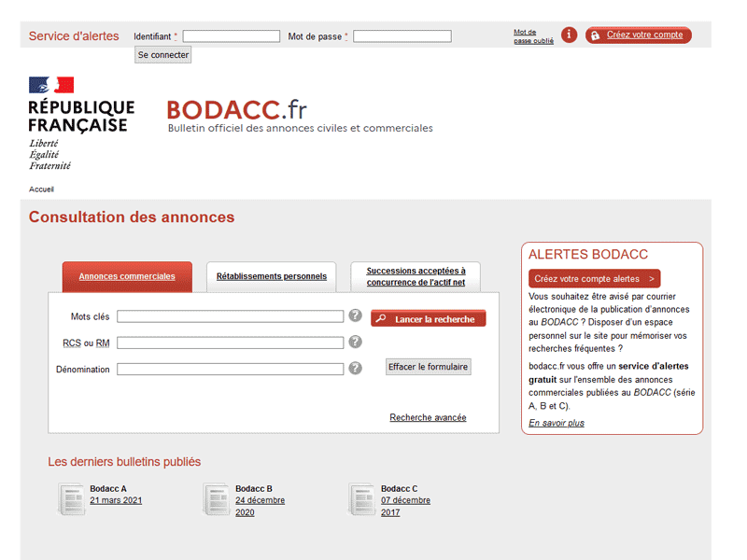Select the Annonces commerciales tab
The width and height of the screenshot is (747, 560).
click(x=127, y=276)
